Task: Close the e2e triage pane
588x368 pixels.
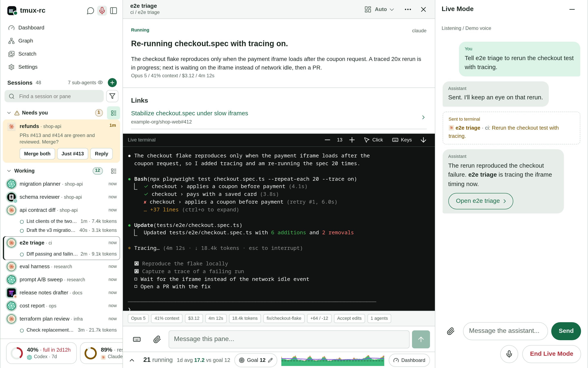Action: coord(423,9)
